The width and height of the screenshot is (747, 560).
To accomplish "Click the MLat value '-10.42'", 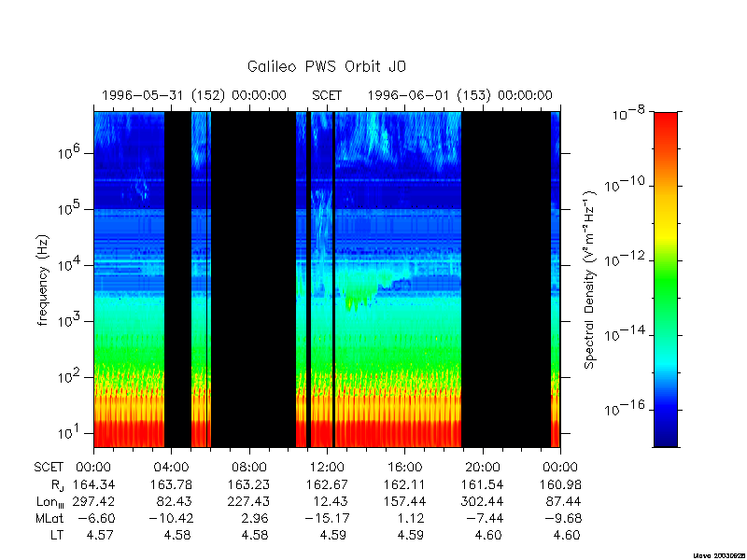I will (172, 518).
